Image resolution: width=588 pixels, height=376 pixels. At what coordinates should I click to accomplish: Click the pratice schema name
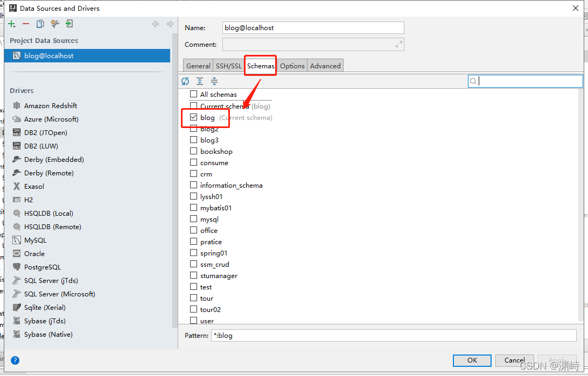211,242
